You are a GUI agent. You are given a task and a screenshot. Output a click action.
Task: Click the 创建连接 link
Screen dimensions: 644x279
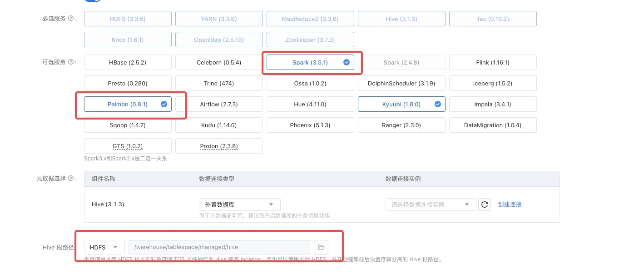pos(510,204)
